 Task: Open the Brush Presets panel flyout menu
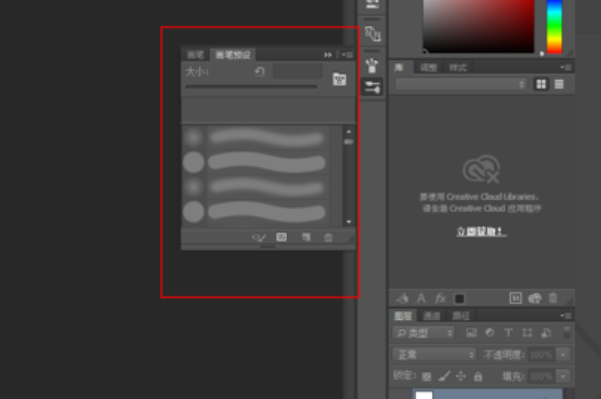347,55
